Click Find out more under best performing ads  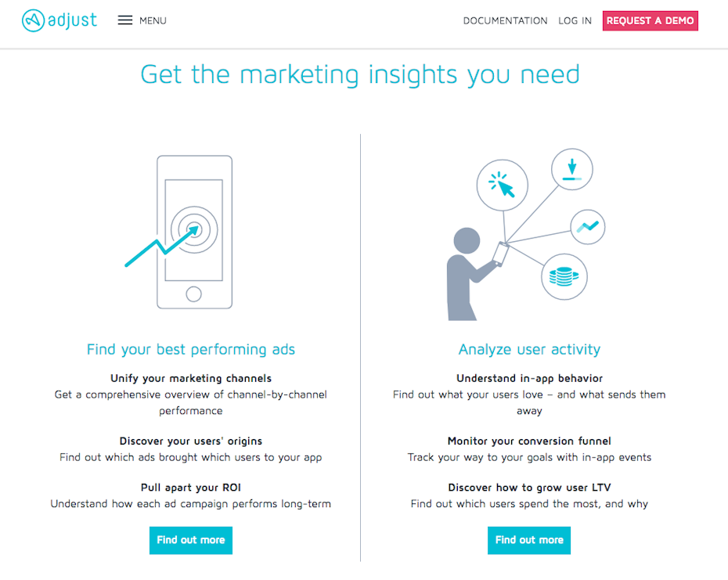pos(190,540)
